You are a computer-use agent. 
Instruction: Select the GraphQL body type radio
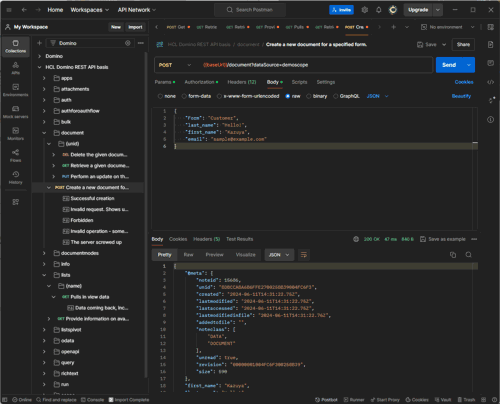[336, 96]
